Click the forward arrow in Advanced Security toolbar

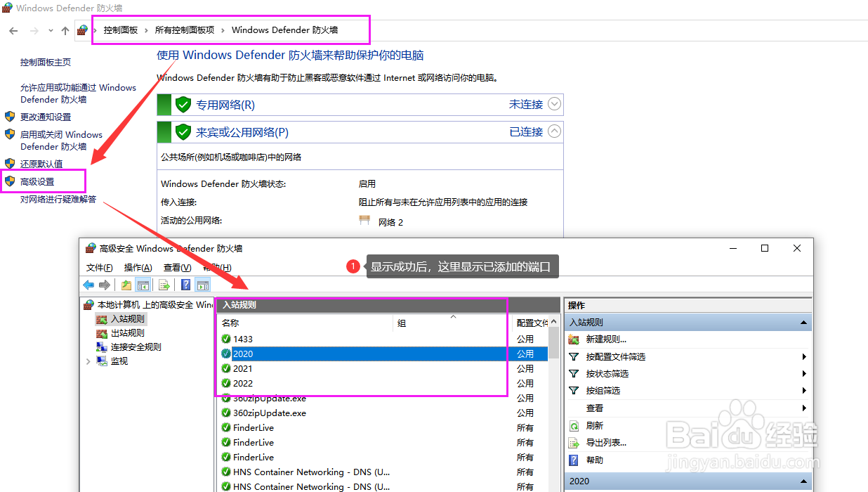point(105,285)
